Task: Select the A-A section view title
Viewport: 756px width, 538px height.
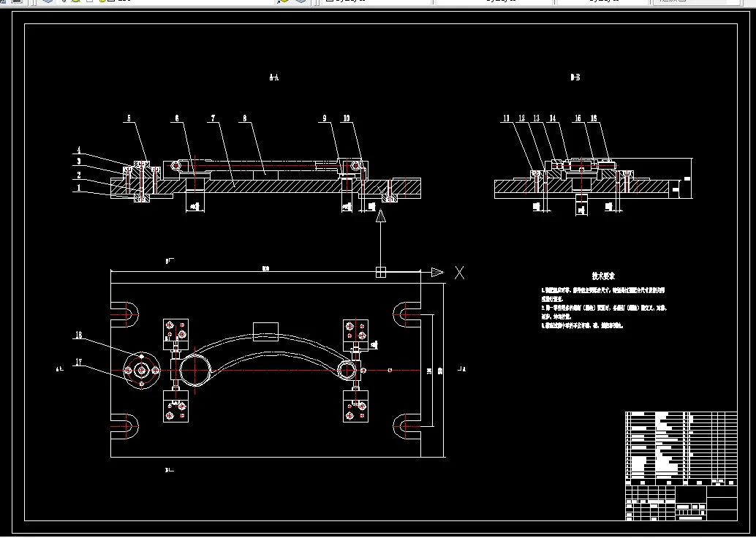Action: [x=274, y=77]
